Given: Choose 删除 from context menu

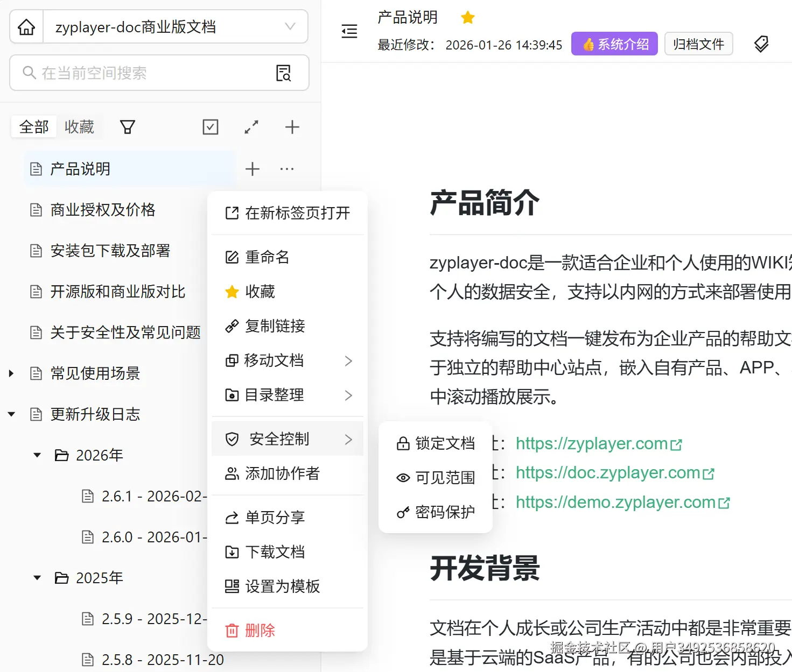Looking at the screenshot, I should coord(288,631).
